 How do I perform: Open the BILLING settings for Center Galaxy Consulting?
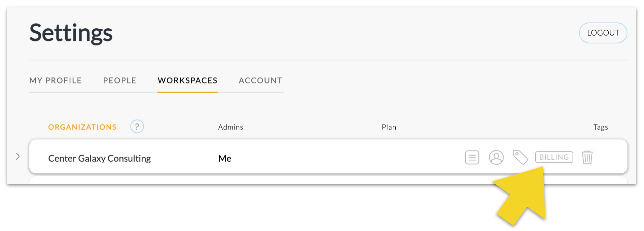click(x=554, y=157)
